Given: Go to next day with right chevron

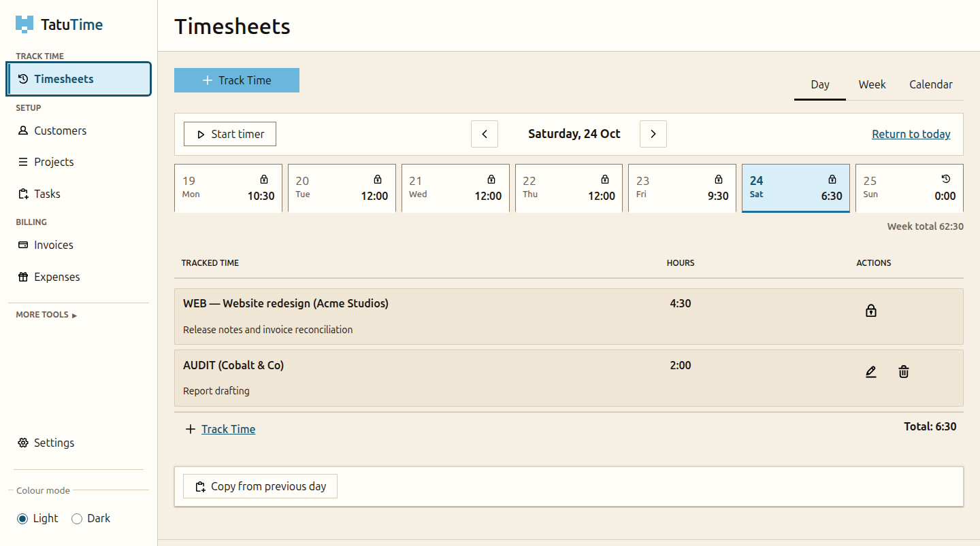Looking at the screenshot, I should coord(653,134).
